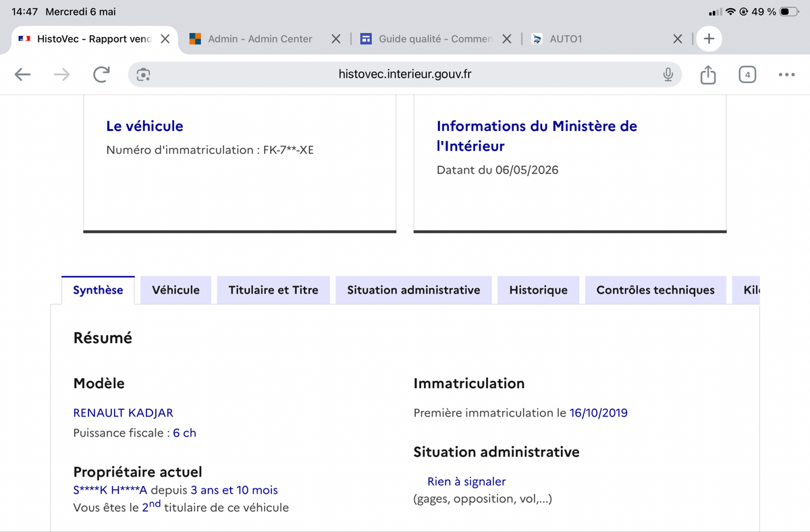Screen dimensions: 810x532
Task: Close the HistoVec browser tab
Action: 165,39
